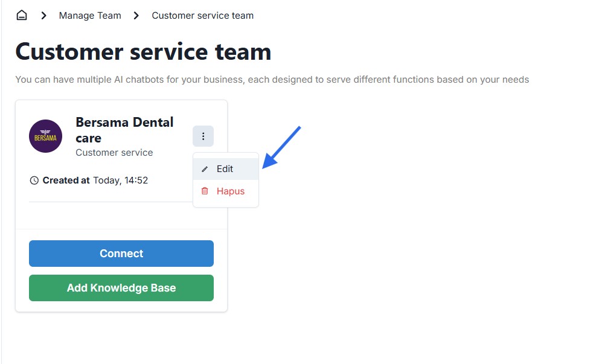Click Customer service team breadcrumb item

pyautogui.click(x=202, y=16)
